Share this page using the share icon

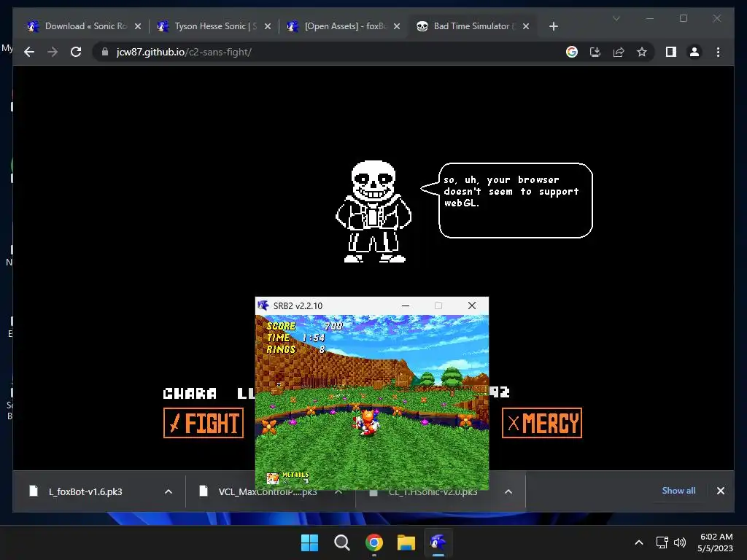pos(619,52)
